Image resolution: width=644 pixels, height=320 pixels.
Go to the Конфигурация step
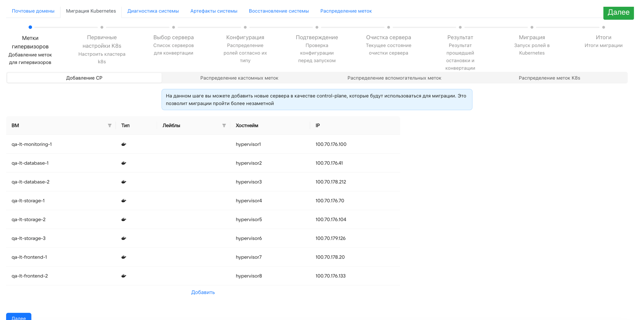tap(245, 46)
